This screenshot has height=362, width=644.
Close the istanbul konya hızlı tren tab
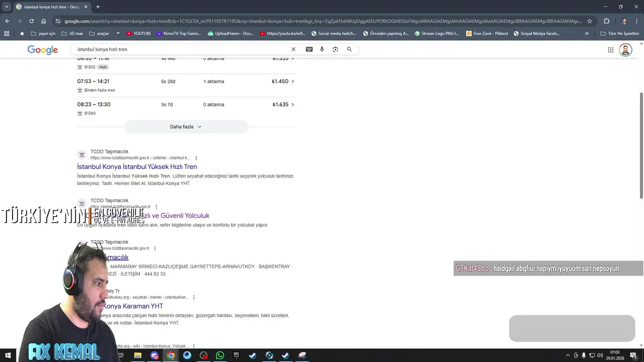coord(86,7)
